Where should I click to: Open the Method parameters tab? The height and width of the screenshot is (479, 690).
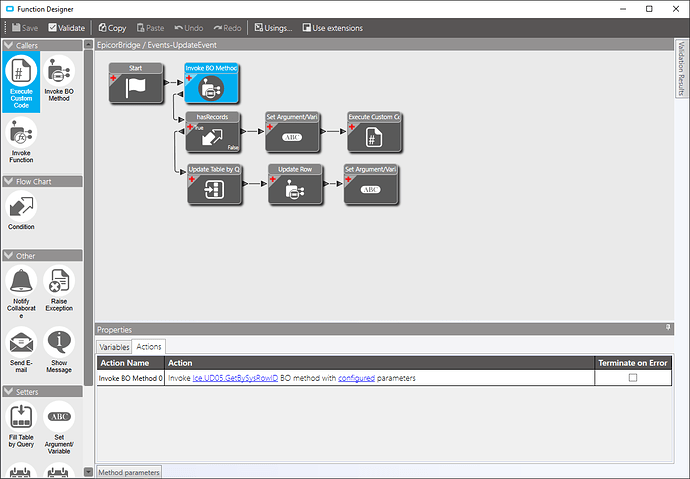(129, 472)
